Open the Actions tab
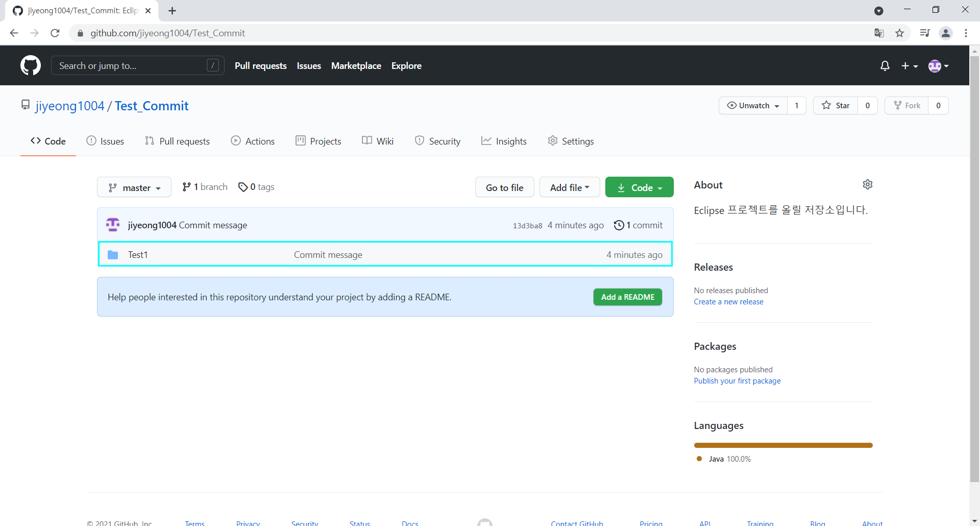Screen dimensions: 980x526 tap(253, 141)
